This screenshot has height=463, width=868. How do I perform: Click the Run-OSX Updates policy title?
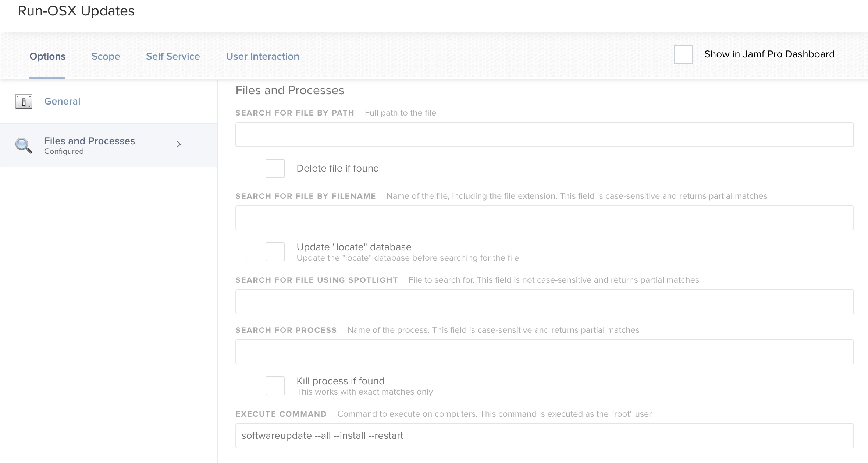(x=76, y=11)
